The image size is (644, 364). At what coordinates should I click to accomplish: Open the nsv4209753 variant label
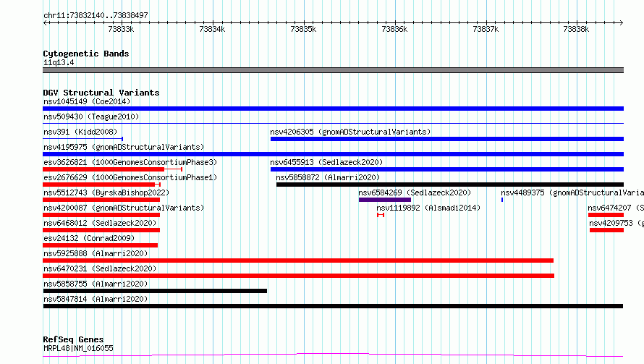click(x=617, y=223)
